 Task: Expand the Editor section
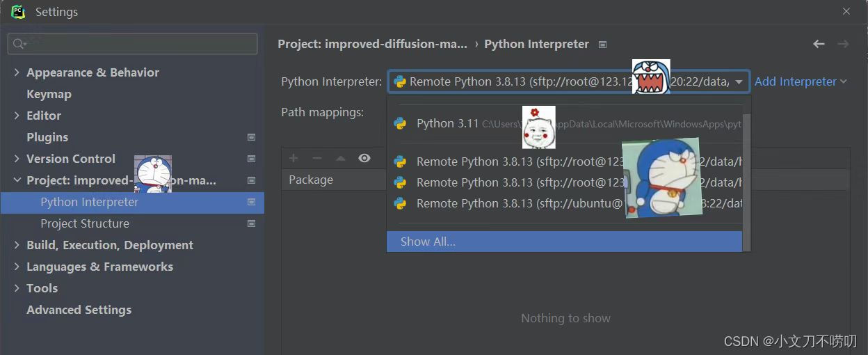point(17,116)
